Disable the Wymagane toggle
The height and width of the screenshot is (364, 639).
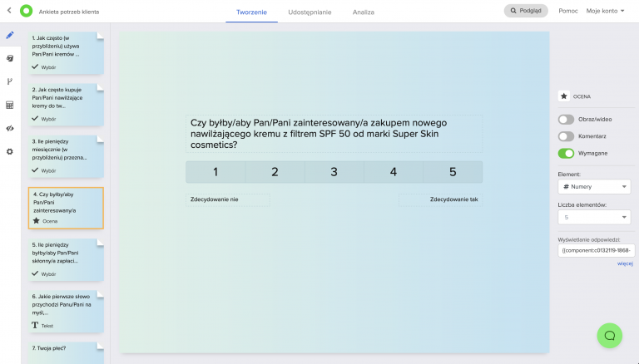pos(567,153)
